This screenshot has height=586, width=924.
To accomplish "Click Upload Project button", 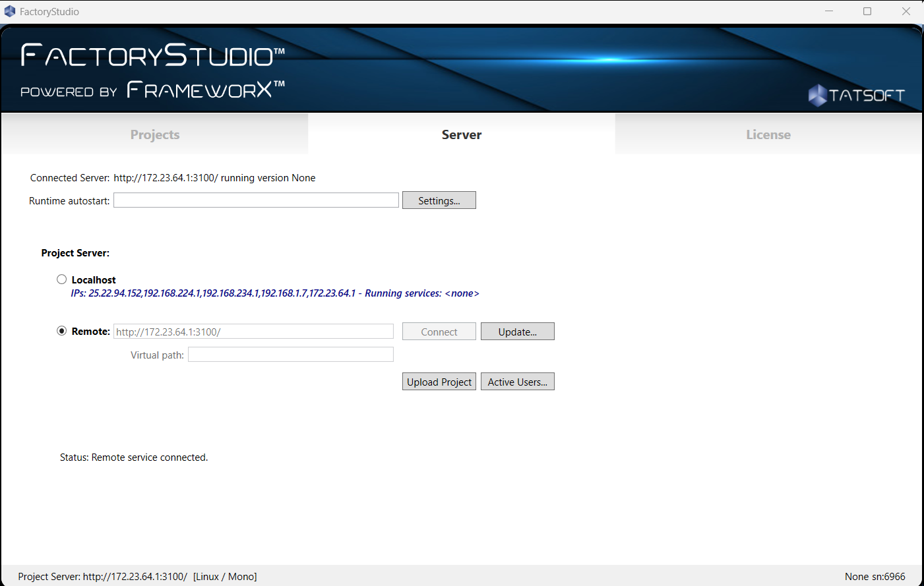I will tap(439, 382).
